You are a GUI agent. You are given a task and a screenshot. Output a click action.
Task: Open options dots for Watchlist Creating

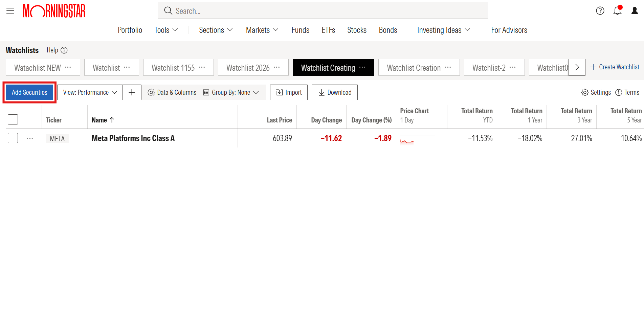click(x=362, y=67)
